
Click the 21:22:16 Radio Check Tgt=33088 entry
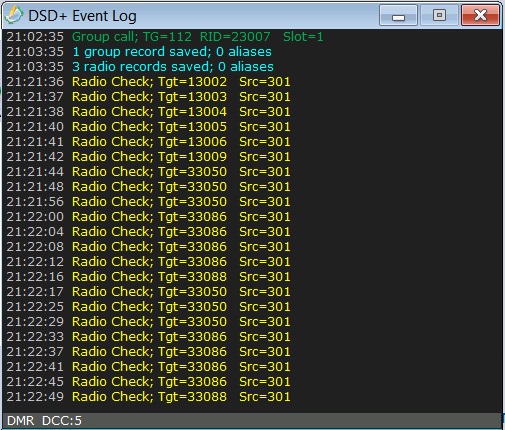click(x=148, y=277)
